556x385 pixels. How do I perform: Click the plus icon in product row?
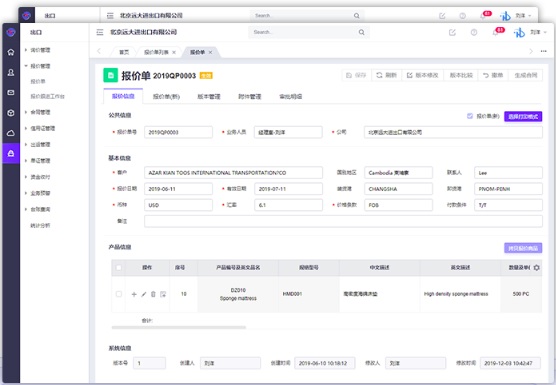[134, 294]
